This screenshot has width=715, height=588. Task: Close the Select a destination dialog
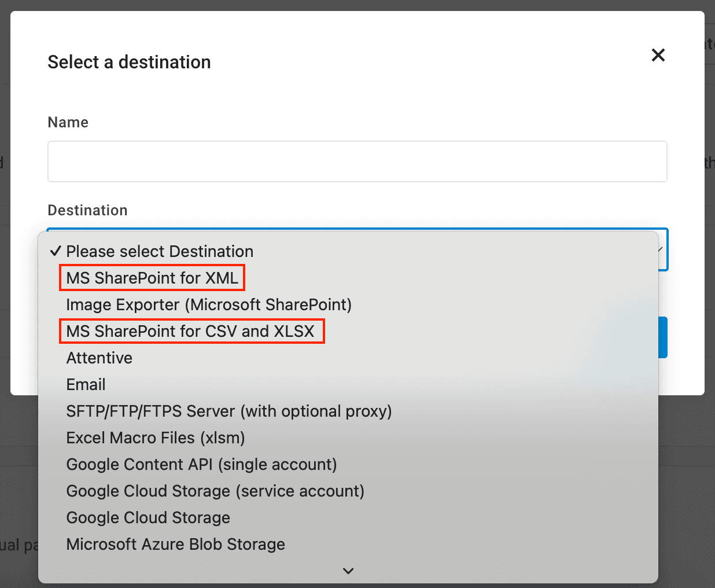(x=658, y=55)
